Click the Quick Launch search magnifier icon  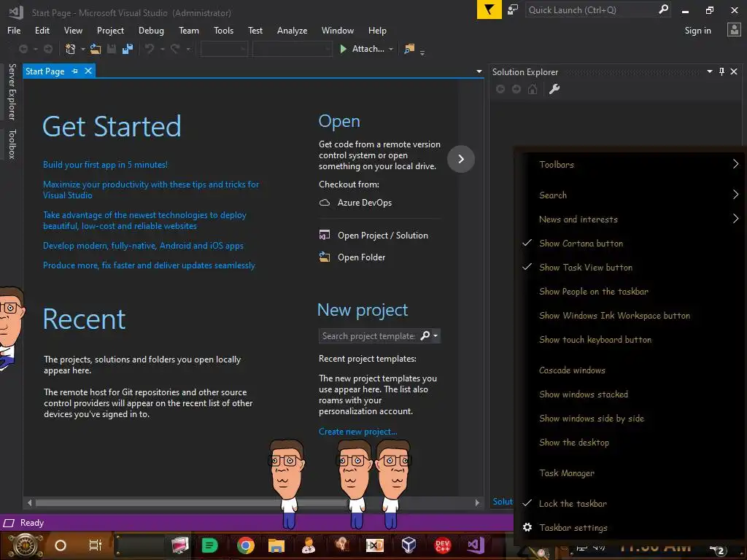coord(663,9)
